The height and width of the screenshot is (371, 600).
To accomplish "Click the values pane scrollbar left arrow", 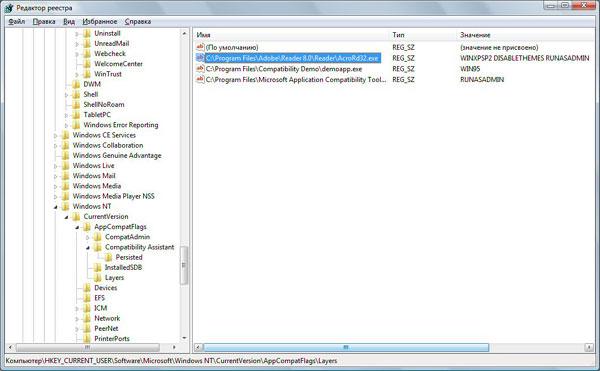I will (x=198, y=347).
